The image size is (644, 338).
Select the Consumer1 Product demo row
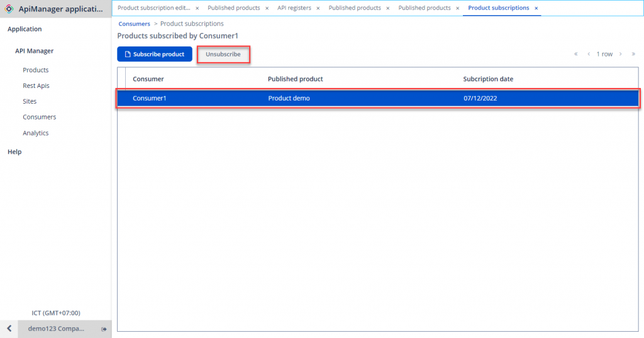click(x=377, y=99)
